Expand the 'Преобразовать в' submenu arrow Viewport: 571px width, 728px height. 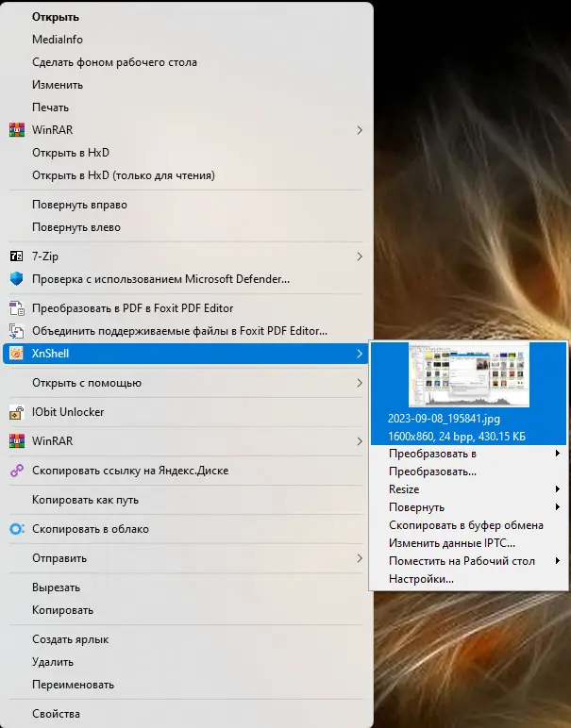[x=558, y=454]
